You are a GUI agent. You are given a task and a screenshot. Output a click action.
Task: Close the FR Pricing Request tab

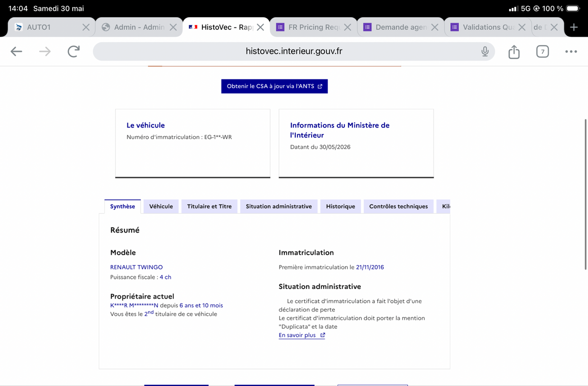pyautogui.click(x=347, y=27)
